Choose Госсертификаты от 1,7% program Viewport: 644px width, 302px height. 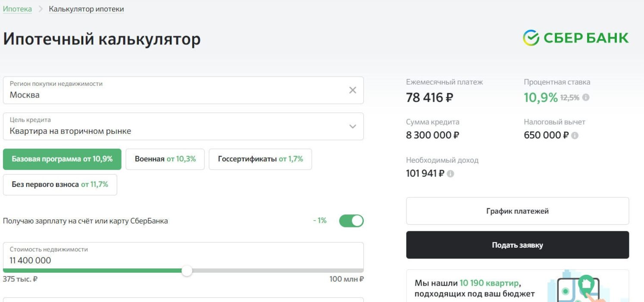pyautogui.click(x=260, y=159)
